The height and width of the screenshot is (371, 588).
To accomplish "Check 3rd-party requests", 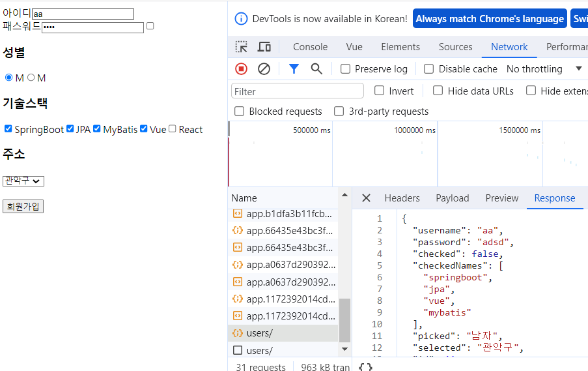I will tap(339, 111).
